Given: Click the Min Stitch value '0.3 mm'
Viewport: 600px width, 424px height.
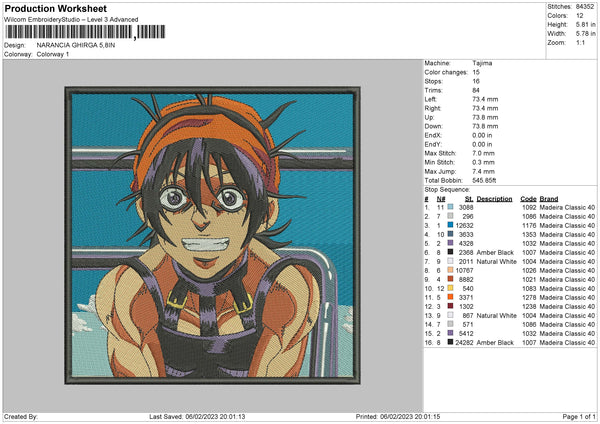Looking at the screenshot, I should coord(483,162).
